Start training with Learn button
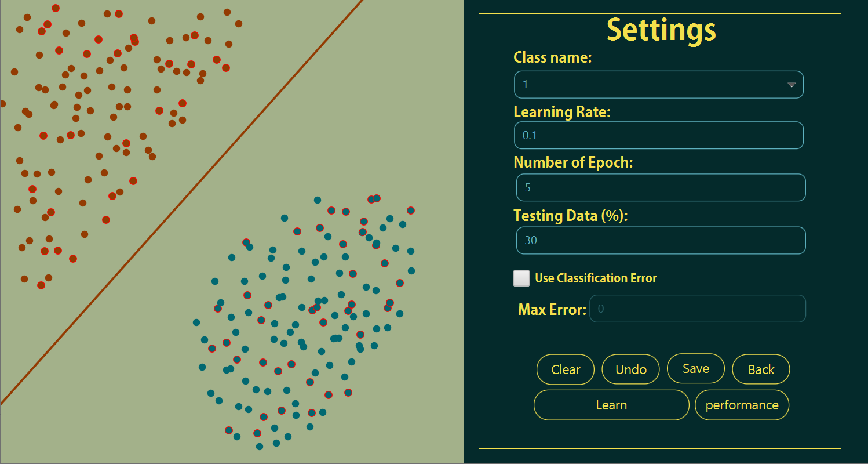The width and height of the screenshot is (868, 464). click(611, 405)
